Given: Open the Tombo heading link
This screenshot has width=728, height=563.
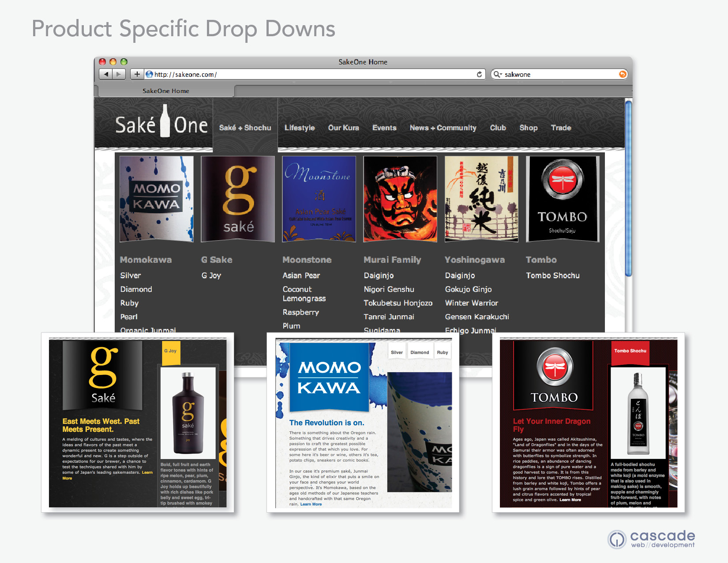Looking at the screenshot, I should click(541, 260).
